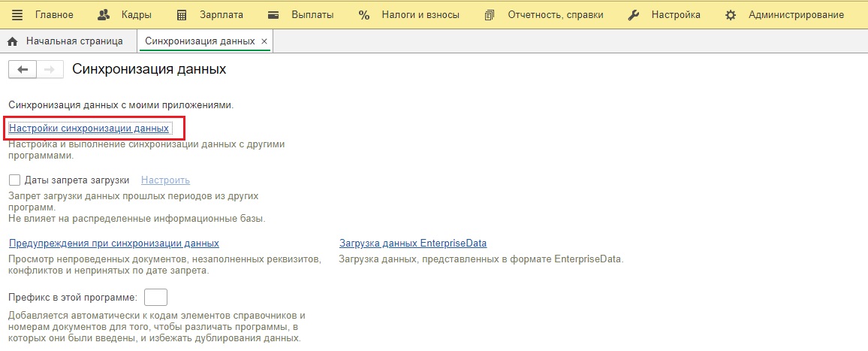Click the wallet icon for Выплаты

274,15
